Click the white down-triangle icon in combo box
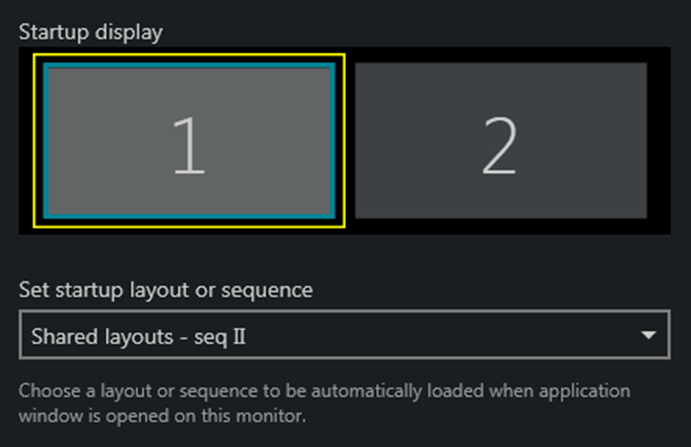Image resolution: width=691 pixels, height=447 pixels. tap(648, 335)
